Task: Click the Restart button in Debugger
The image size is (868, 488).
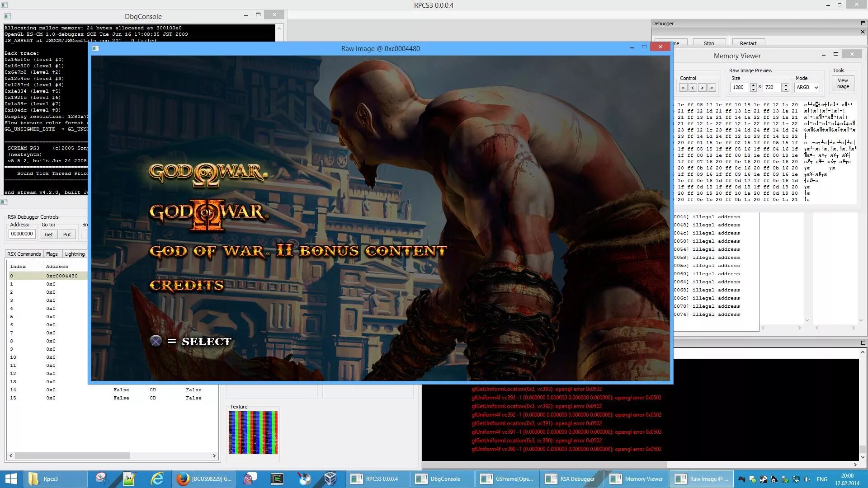Action: 748,43
